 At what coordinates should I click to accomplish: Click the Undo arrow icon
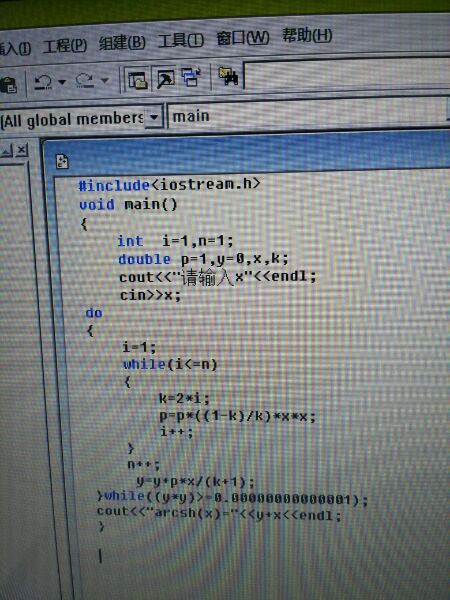point(43,82)
